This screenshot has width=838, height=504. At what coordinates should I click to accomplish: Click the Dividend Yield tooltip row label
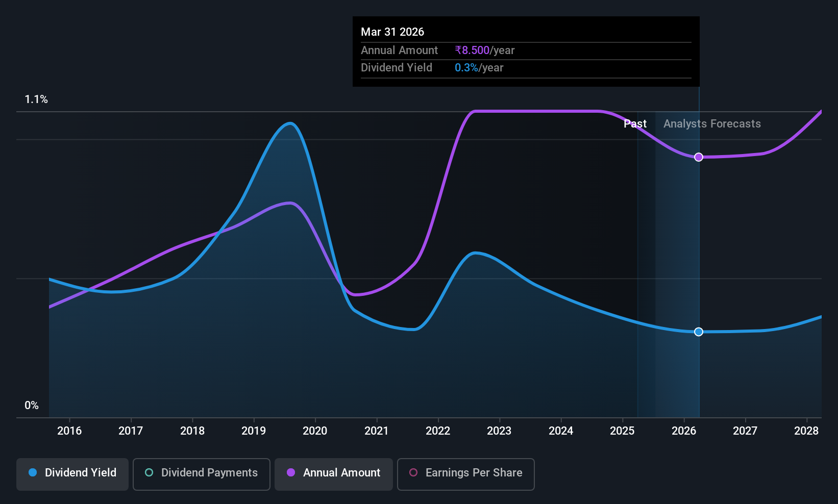[x=397, y=68]
